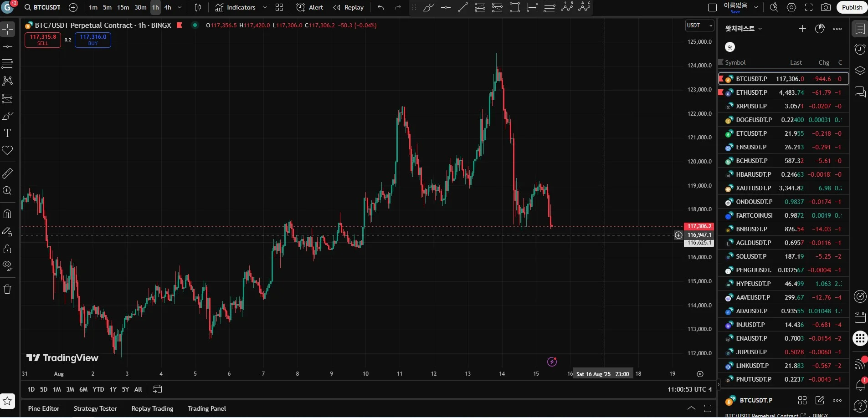Open the watchlist more options menu
The image size is (868, 418).
pyautogui.click(x=837, y=29)
